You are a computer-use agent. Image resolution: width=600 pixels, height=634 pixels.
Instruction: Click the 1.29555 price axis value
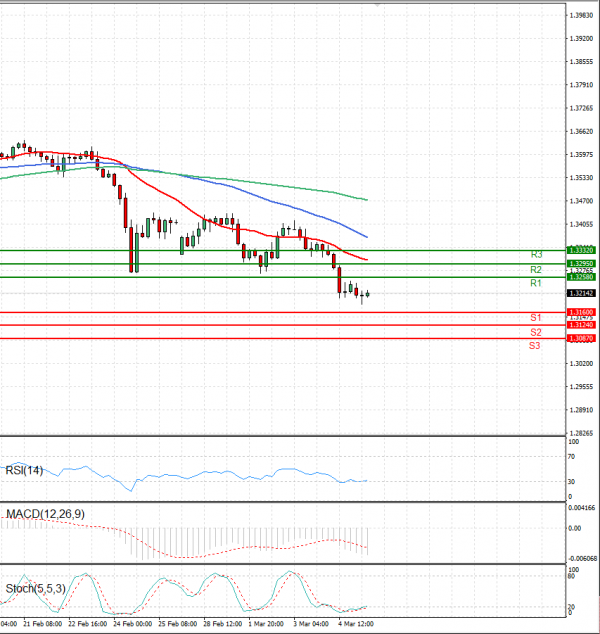(x=581, y=387)
